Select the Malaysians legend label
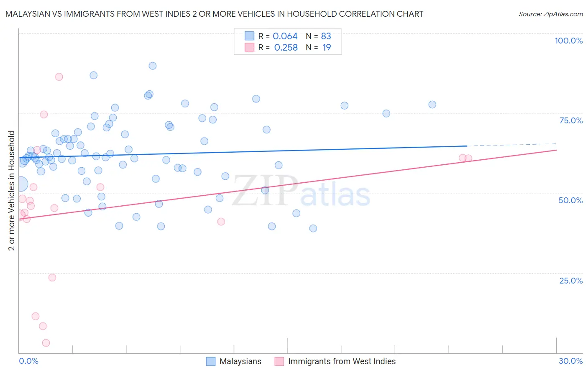This screenshot has height=373, width=588. (240, 361)
